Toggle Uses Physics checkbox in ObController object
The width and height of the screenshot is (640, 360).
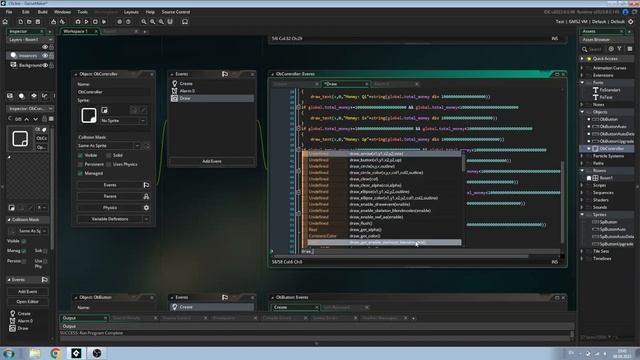click(109, 164)
